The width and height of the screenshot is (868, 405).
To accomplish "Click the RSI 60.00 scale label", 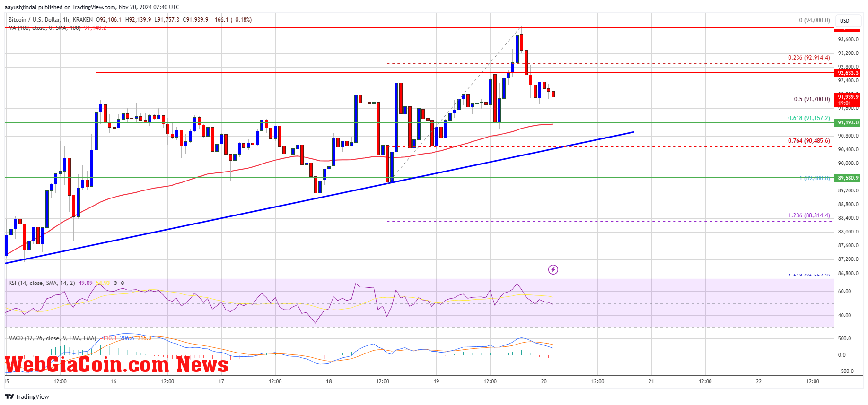I will [844, 291].
